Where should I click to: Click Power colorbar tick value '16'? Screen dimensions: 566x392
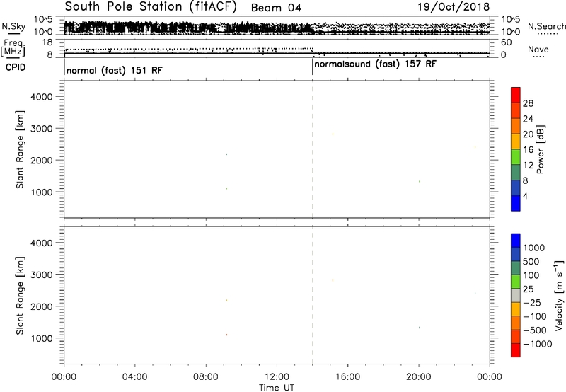528,150
